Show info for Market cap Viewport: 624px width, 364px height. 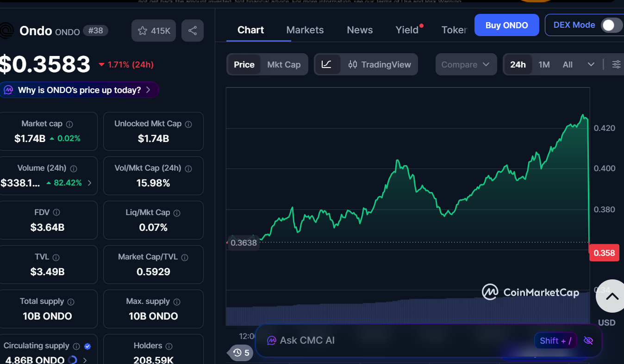point(69,124)
